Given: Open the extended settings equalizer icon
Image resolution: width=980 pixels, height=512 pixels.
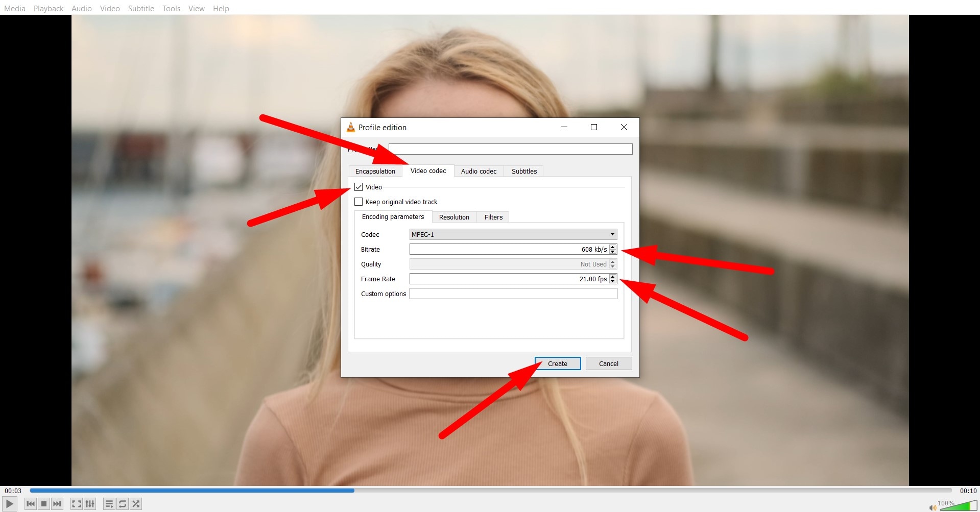Looking at the screenshot, I should (90, 504).
